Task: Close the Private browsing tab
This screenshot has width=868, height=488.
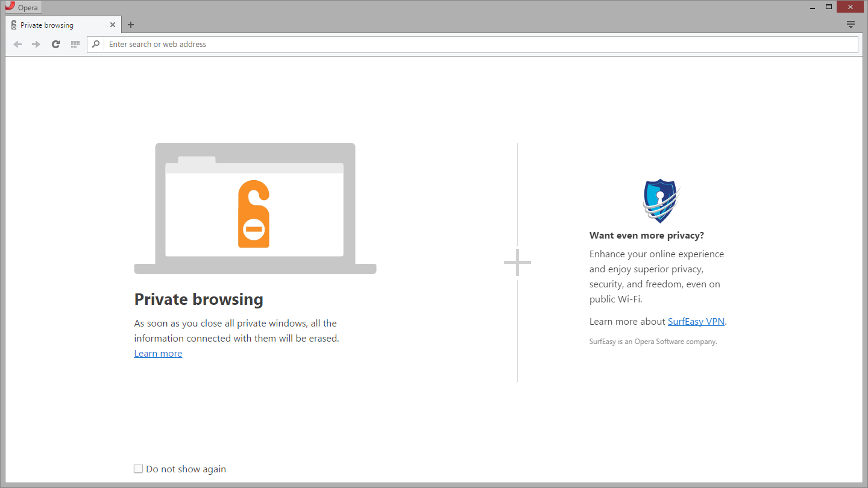Action: (x=113, y=25)
